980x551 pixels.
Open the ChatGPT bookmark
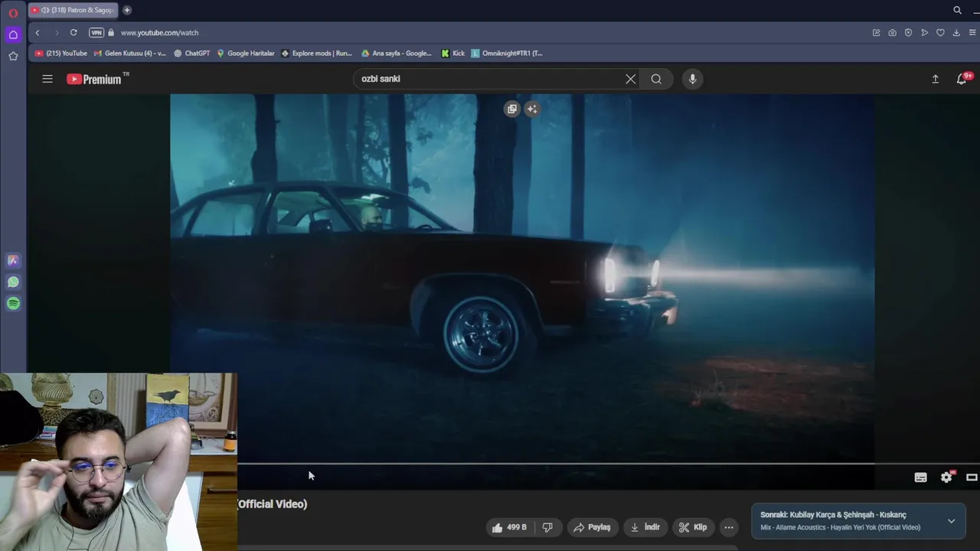click(x=191, y=54)
